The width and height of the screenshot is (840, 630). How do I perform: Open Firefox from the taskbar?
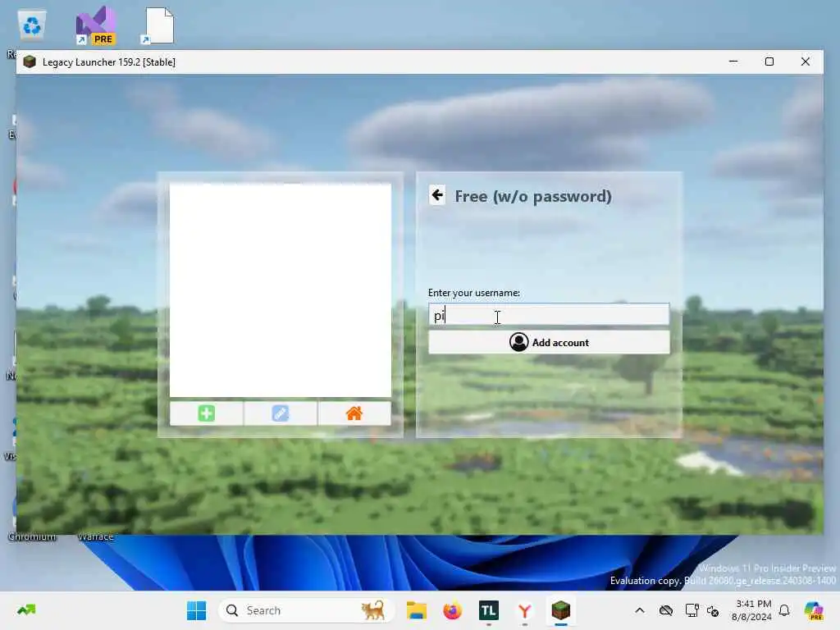pos(453,610)
